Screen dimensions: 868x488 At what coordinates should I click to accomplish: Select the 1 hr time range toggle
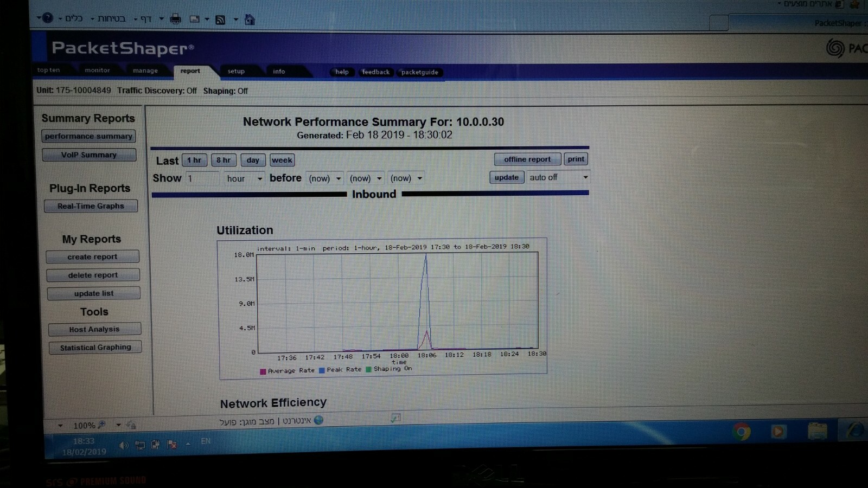[194, 160]
